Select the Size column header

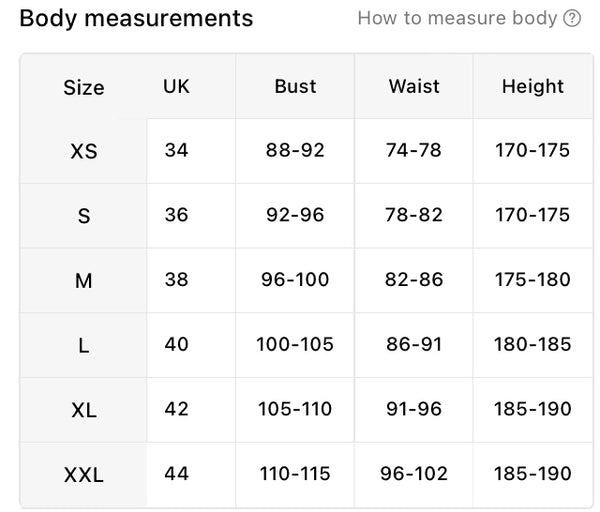pyautogui.click(x=84, y=87)
